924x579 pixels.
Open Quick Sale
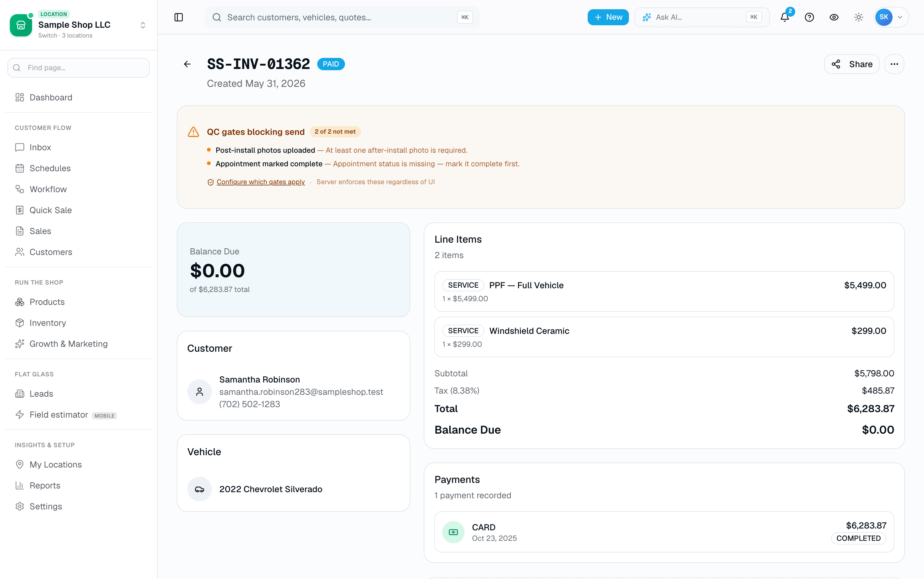tap(79, 210)
